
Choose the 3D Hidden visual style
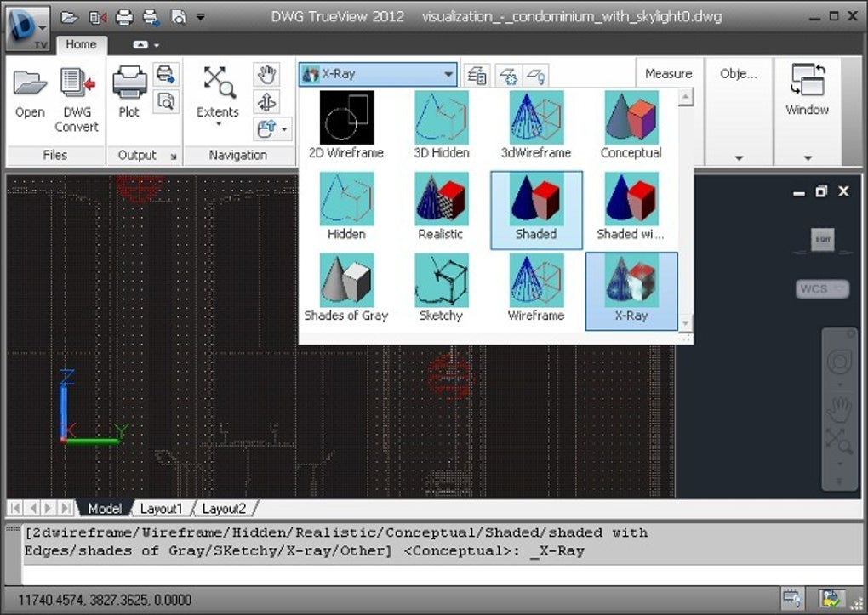click(x=441, y=126)
